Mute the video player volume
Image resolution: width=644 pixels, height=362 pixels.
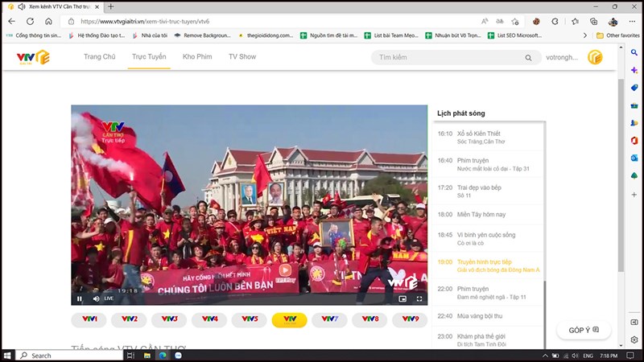point(96,298)
